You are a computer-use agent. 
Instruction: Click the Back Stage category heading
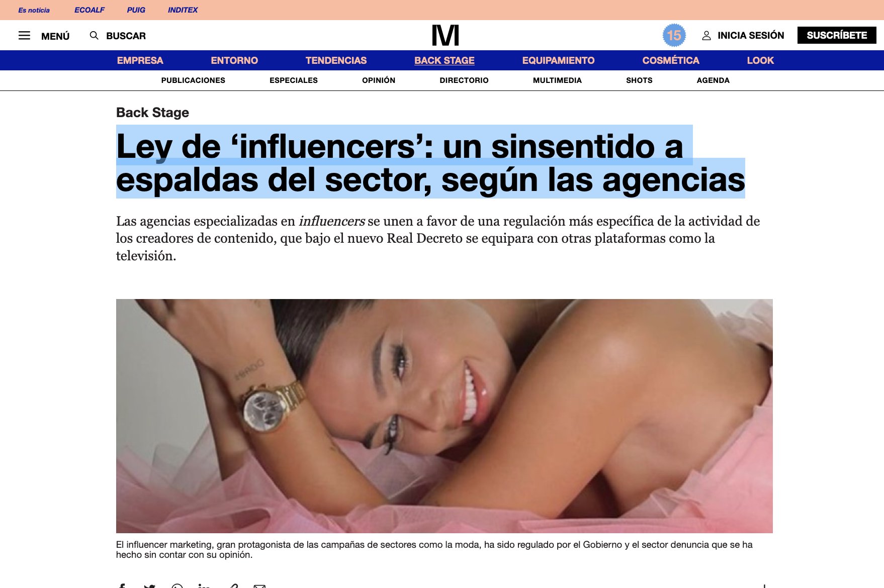(152, 113)
